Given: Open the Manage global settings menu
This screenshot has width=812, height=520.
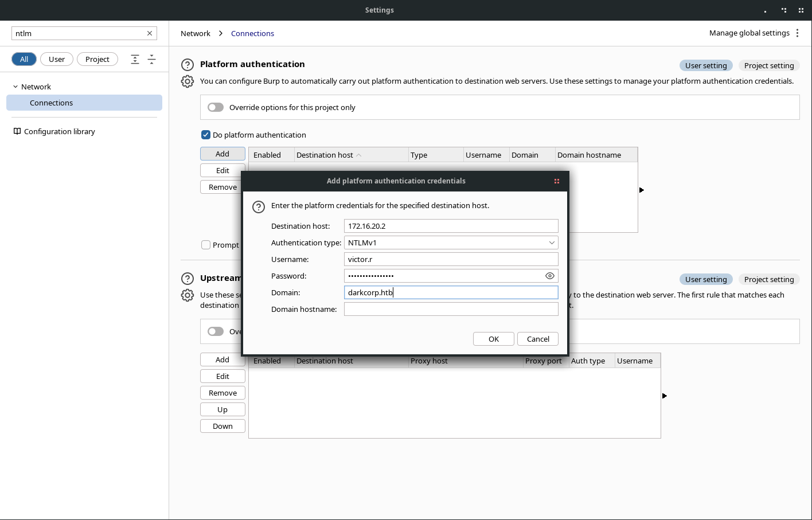Looking at the screenshot, I should pos(797,33).
